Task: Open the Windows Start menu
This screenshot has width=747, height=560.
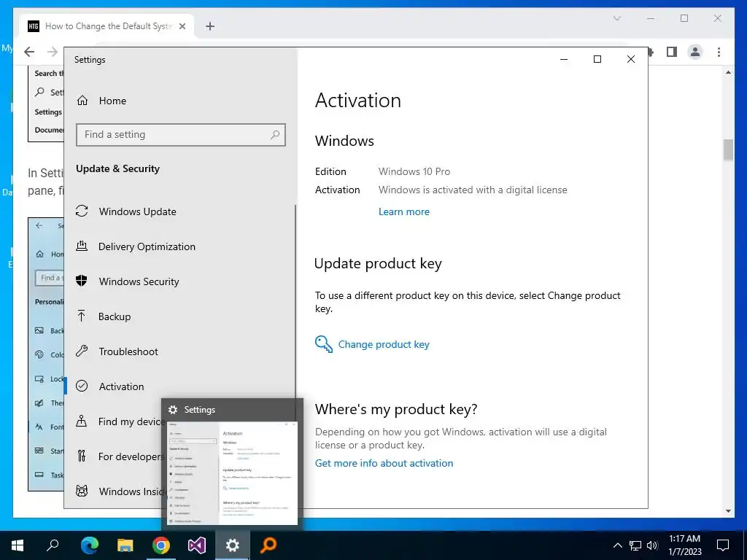Action: point(18,545)
